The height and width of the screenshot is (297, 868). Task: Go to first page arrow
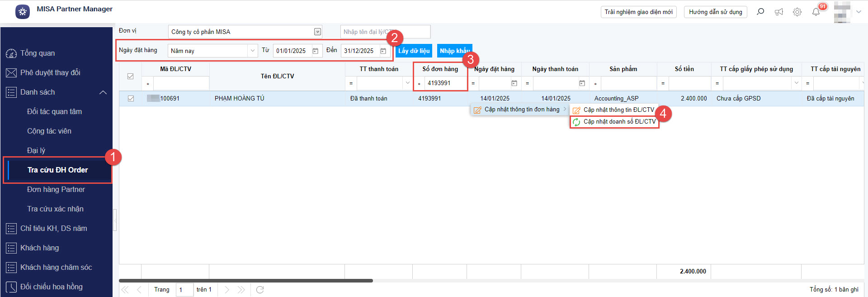(125, 290)
